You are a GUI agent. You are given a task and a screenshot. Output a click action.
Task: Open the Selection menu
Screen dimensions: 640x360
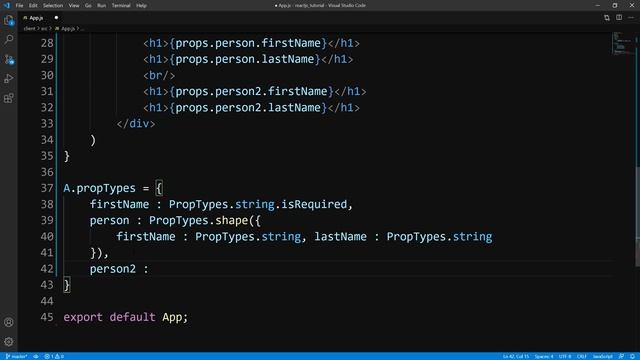coord(53,6)
